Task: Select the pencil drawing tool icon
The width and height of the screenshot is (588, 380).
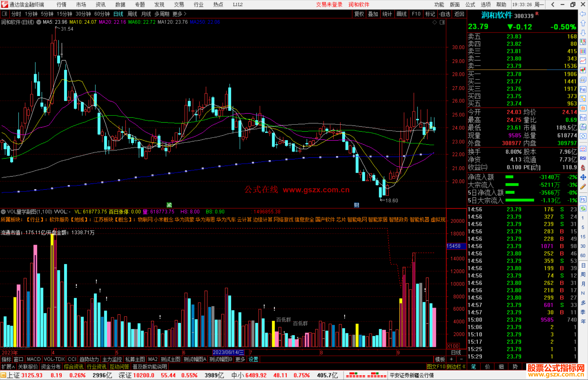Action: [583, 187]
